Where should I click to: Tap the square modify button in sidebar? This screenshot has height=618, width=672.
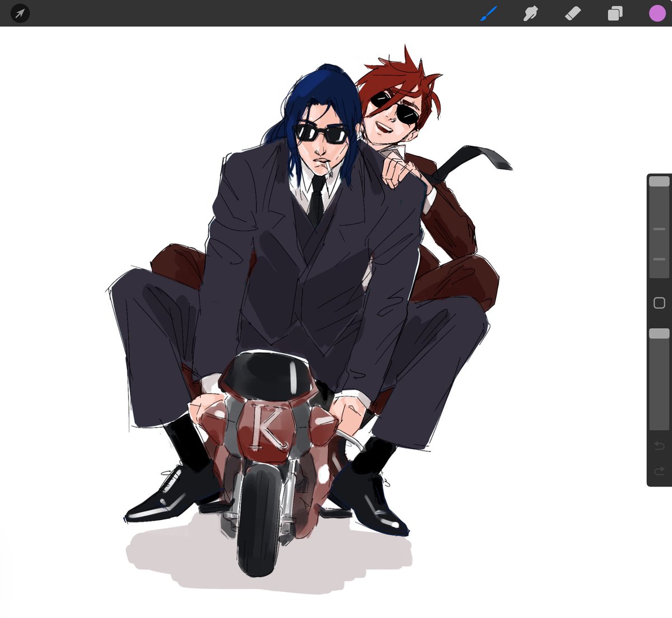click(659, 303)
